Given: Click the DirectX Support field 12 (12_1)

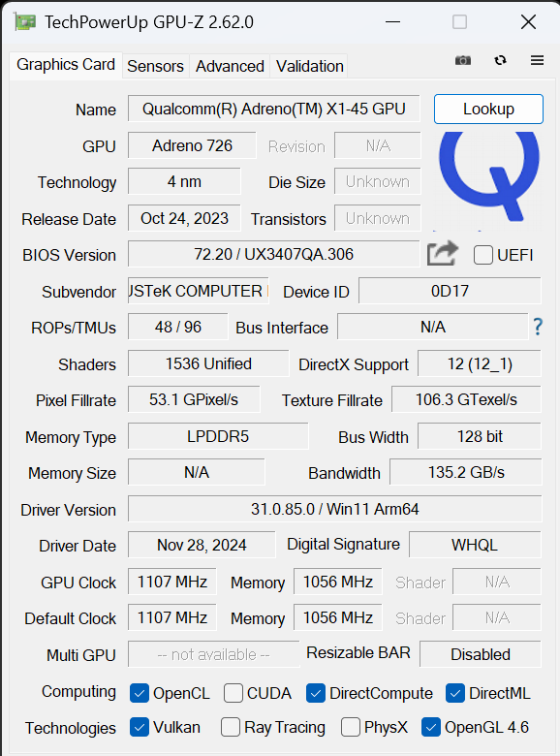Looking at the screenshot, I should point(480,363).
